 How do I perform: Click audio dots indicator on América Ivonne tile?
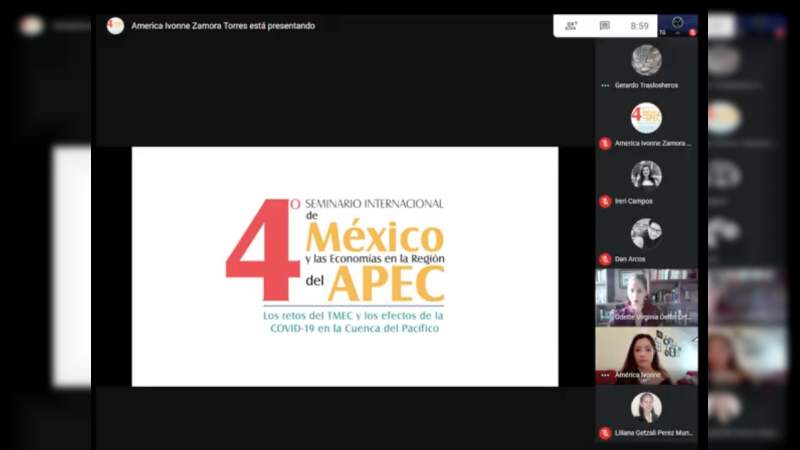[605, 375]
